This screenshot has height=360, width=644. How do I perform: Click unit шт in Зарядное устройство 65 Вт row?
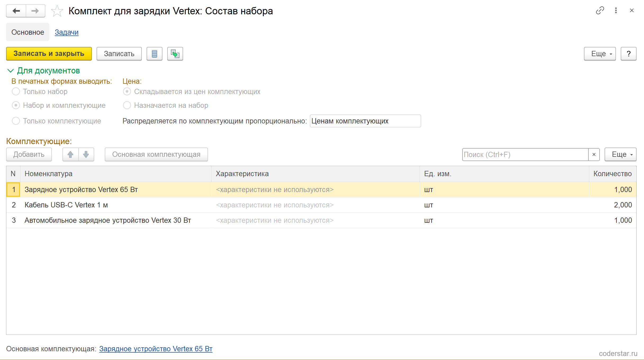(x=505, y=190)
